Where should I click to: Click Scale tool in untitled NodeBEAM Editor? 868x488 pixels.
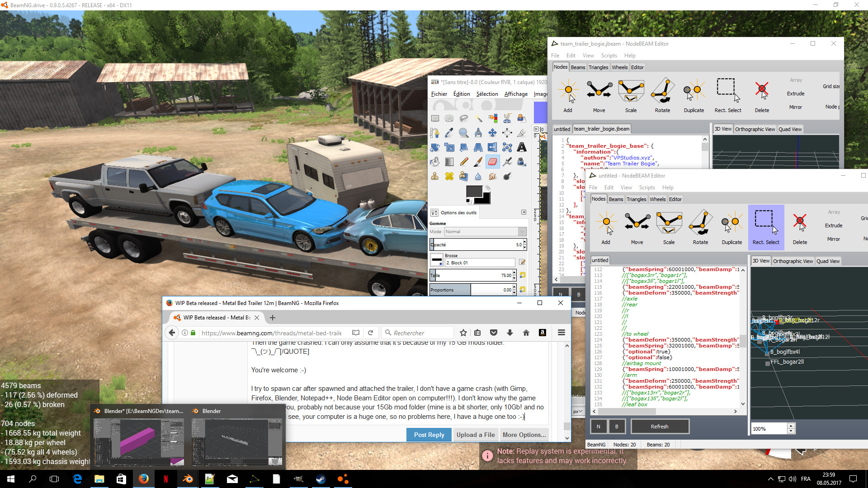(669, 228)
